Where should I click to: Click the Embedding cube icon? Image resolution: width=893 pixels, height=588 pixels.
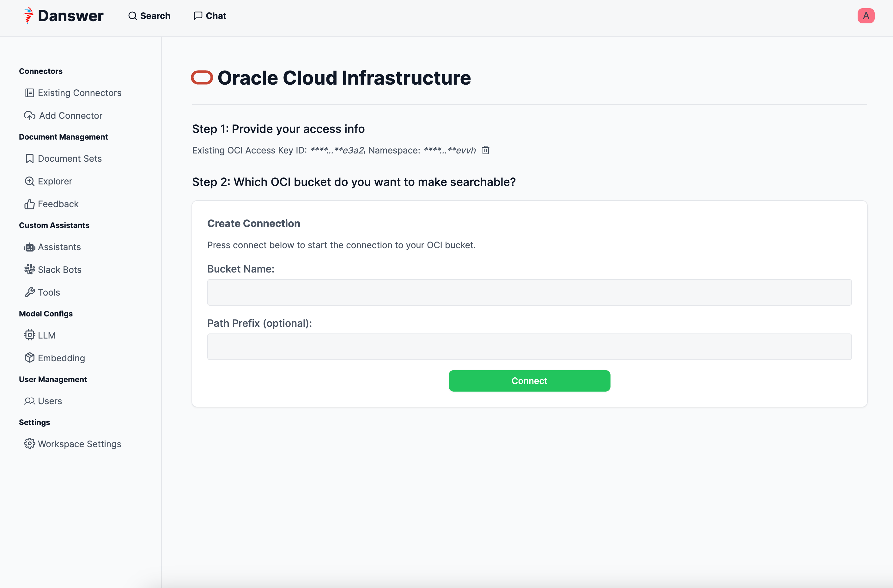(30, 358)
